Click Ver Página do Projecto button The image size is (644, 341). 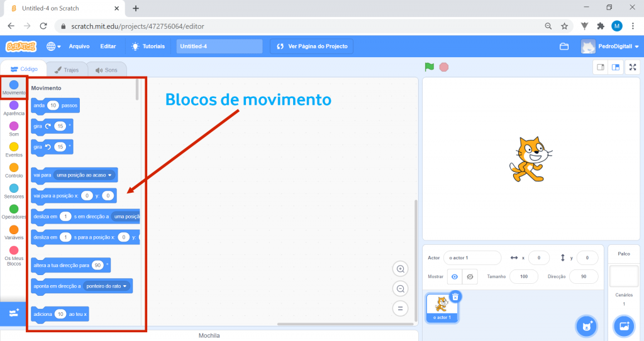pos(312,46)
